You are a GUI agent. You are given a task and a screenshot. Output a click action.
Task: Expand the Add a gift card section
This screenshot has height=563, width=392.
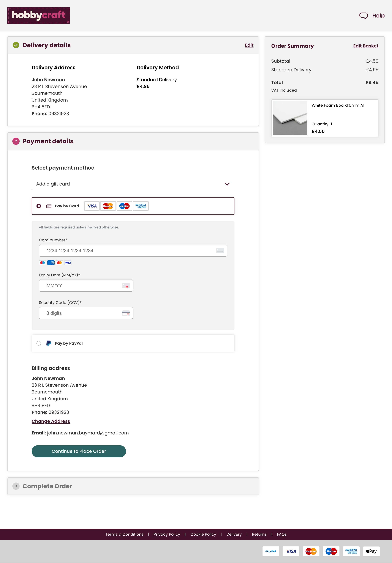(x=227, y=184)
